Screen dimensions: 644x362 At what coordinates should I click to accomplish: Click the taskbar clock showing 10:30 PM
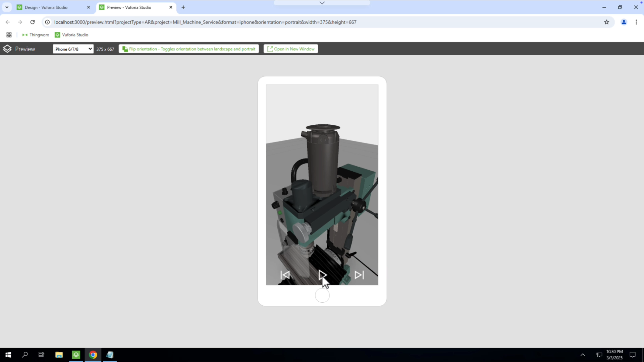pos(614,355)
